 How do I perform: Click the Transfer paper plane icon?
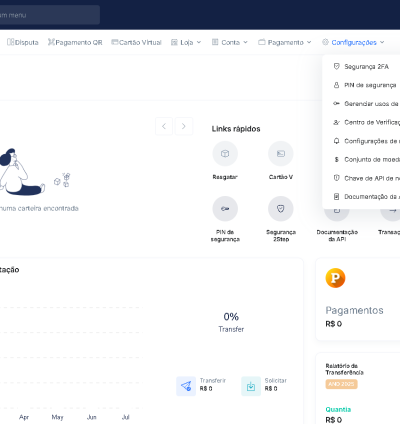pyautogui.click(x=186, y=386)
